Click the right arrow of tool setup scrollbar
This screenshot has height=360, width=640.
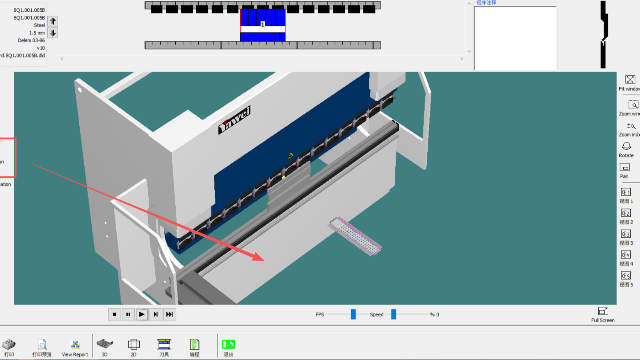462,59
